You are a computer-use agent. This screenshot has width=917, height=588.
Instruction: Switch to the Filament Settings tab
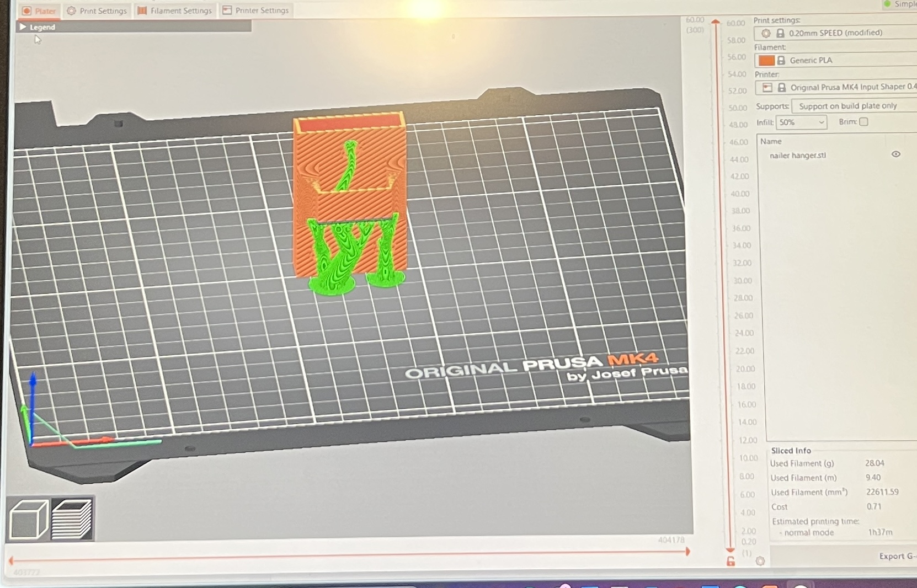[175, 10]
